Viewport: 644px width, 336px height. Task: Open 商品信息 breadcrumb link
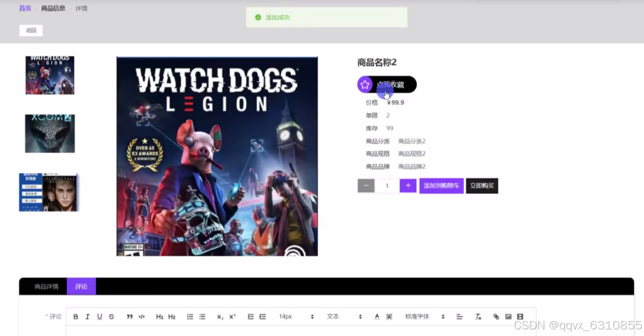tap(53, 8)
